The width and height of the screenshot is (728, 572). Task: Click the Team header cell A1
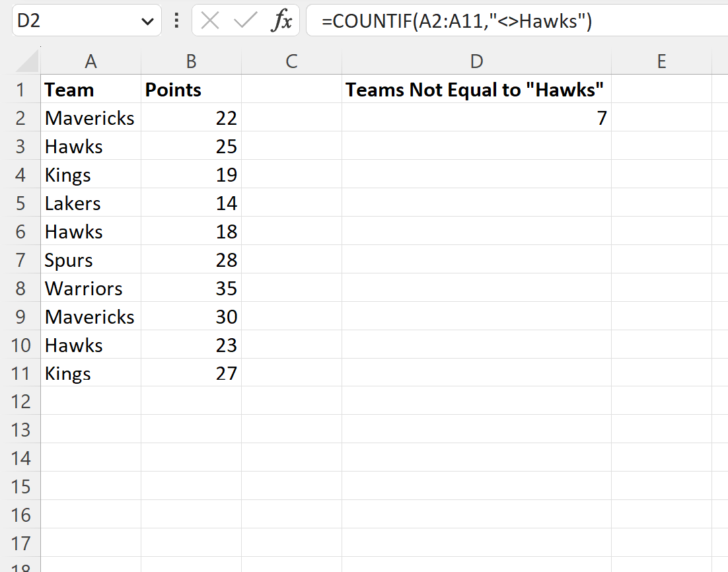coord(91,89)
